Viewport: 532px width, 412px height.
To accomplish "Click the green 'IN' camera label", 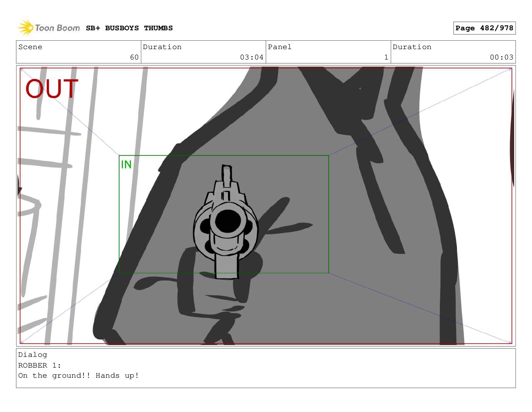I will [126, 164].
